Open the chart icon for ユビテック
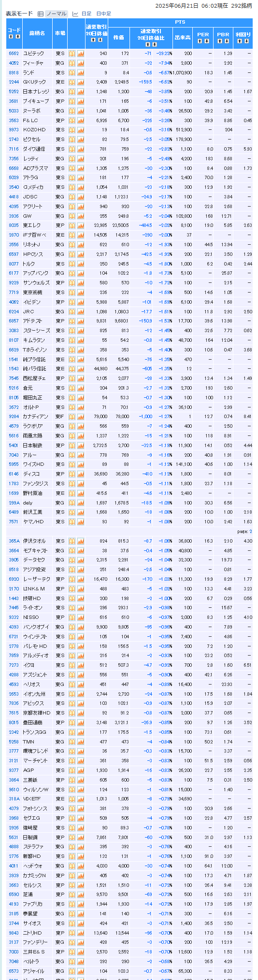258x980 pixels. tap(81, 54)
